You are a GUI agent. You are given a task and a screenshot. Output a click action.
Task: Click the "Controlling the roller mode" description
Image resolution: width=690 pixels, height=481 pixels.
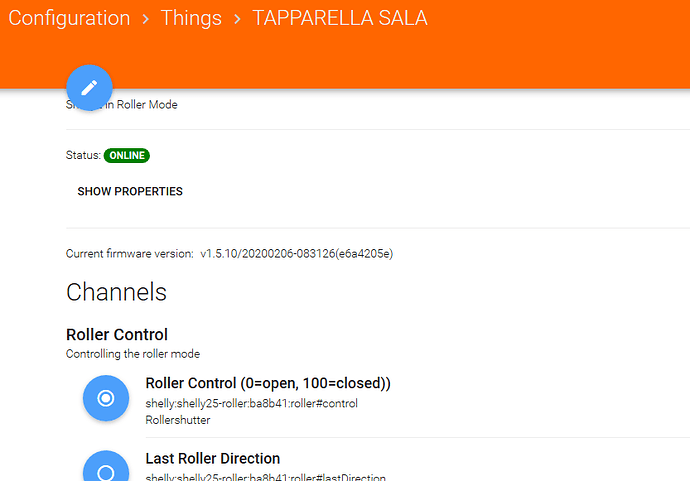coord(132,353)
